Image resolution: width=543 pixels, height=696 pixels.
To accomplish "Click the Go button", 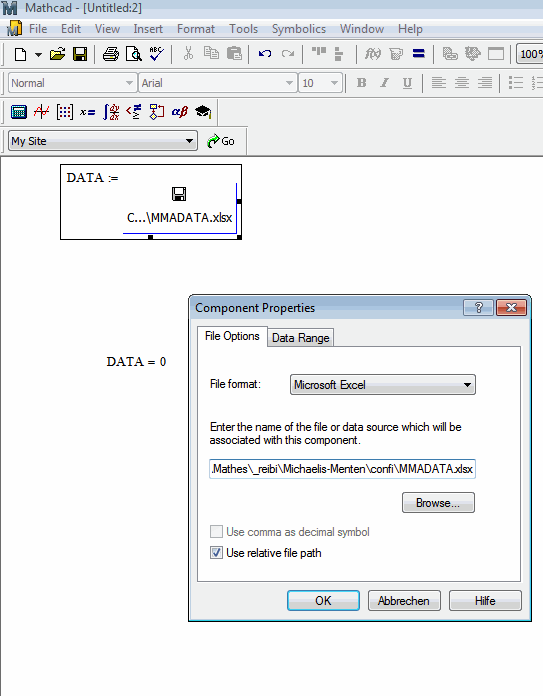I will click(x=221, y=141).
